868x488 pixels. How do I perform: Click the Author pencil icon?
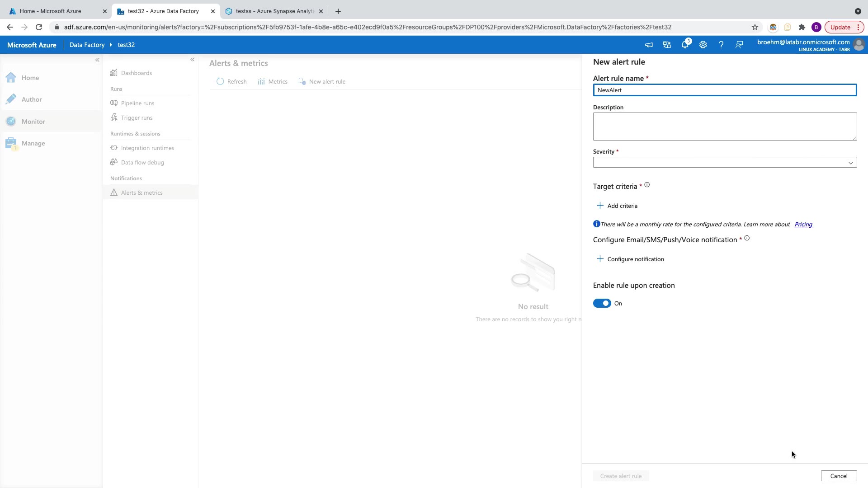[x=11, y=99]
